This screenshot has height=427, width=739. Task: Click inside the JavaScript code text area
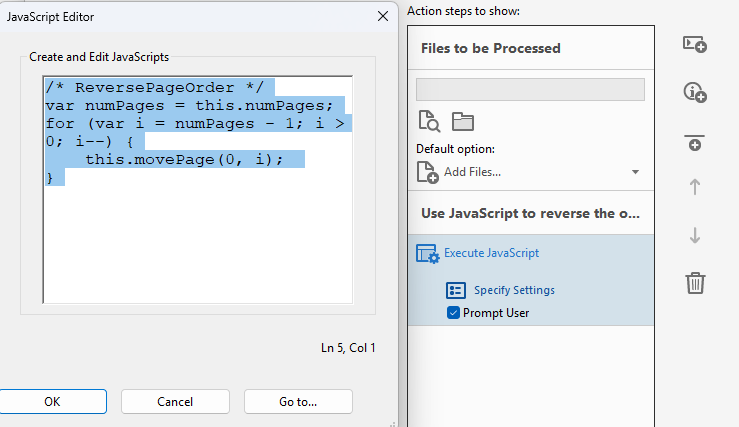click(x=198, y=189)
